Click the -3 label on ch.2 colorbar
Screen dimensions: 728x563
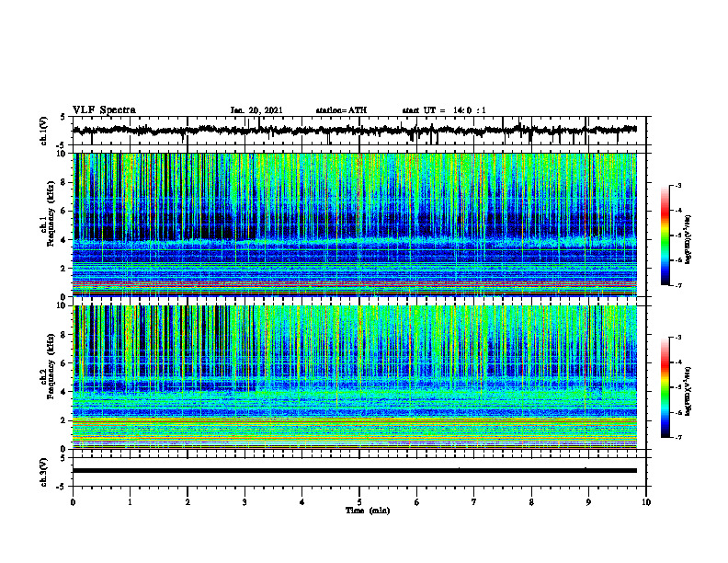(x=678, y=338)
